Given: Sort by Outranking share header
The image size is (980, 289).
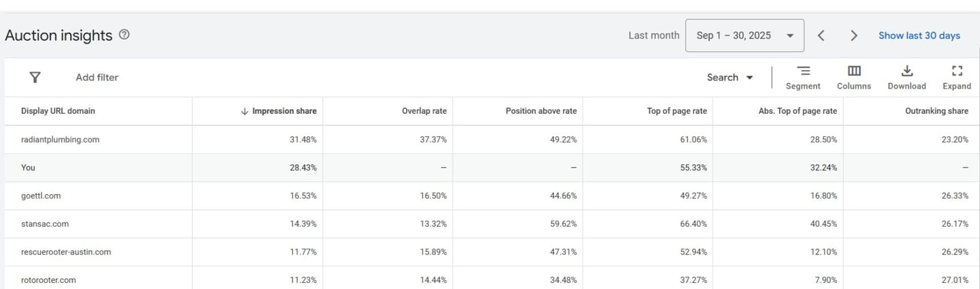Looking at the screenshot, I should coord(936,111).
